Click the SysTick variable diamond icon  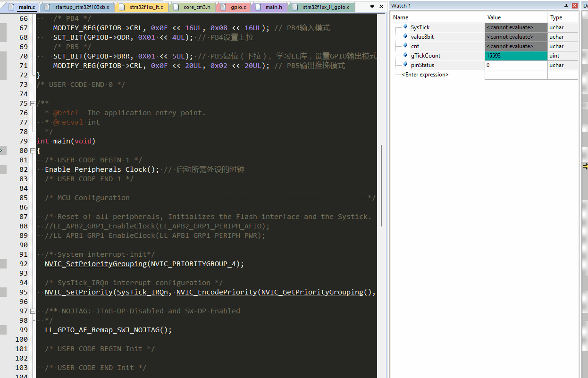tap(405, 27)
